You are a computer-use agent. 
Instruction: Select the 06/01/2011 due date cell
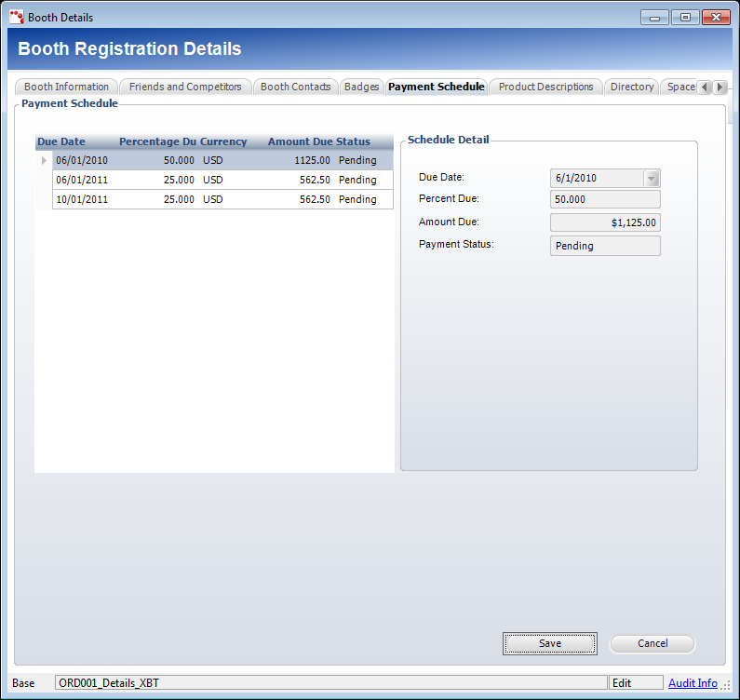82,180
